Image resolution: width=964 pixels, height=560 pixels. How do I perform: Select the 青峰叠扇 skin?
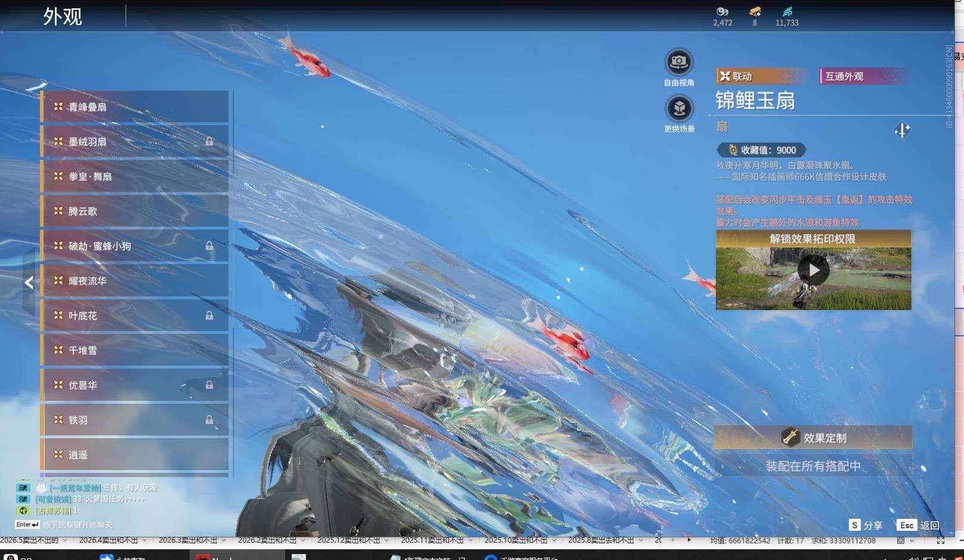point(134,107)
